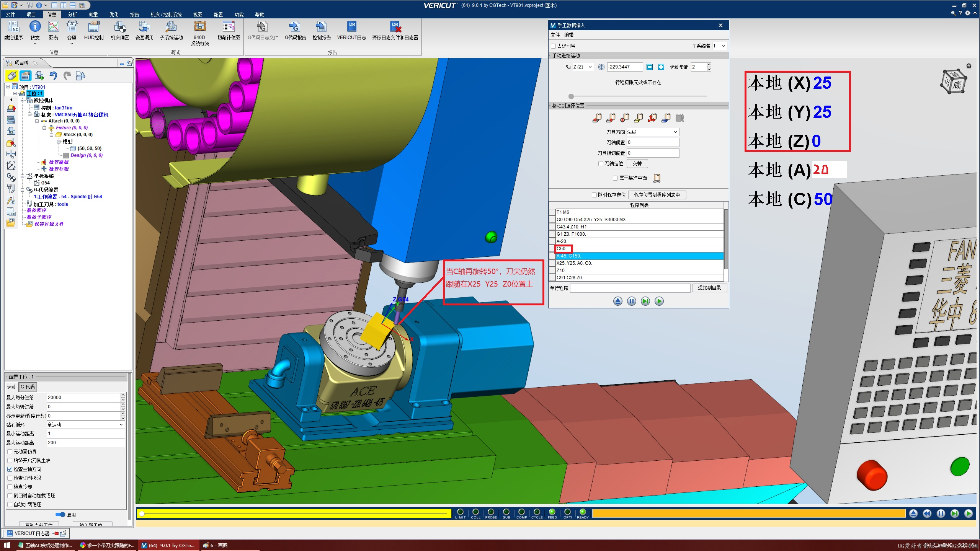Screen dimensions: 980x551
Task: Open the 轴 Z (Z) axis dropdown
Action: coord(583,67)
